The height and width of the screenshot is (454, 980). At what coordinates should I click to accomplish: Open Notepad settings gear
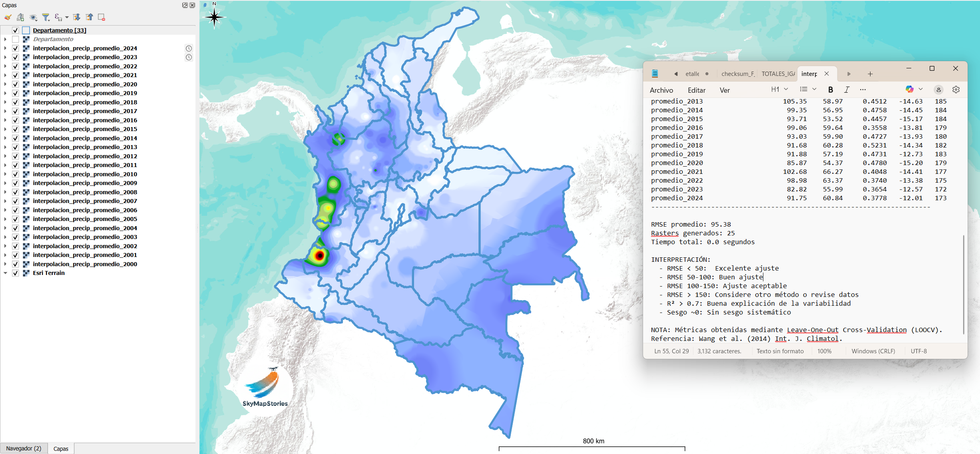956,90
